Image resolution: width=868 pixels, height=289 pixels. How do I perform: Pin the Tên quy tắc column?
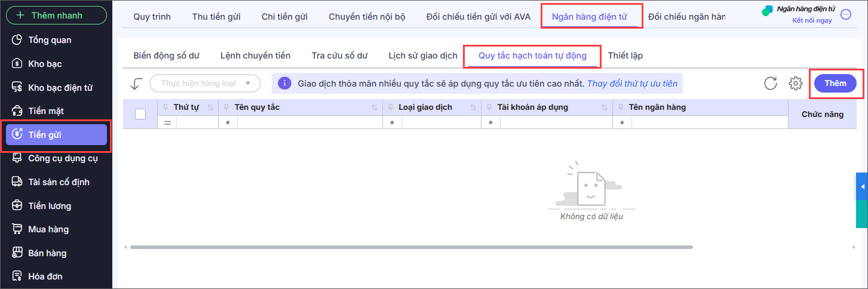(226, 107)
